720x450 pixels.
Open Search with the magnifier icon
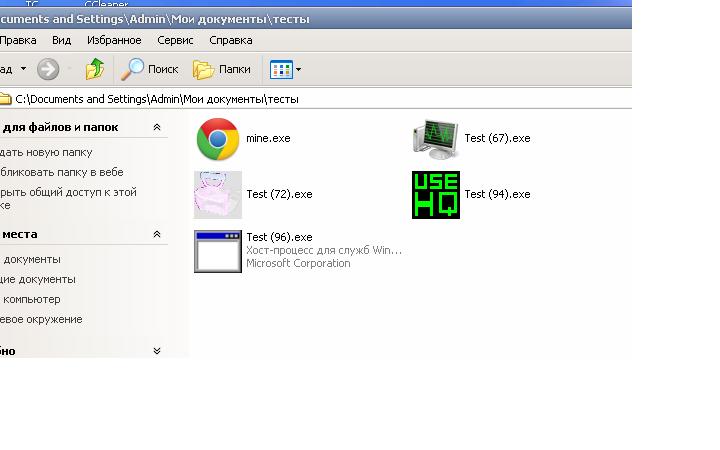(132, 69)
